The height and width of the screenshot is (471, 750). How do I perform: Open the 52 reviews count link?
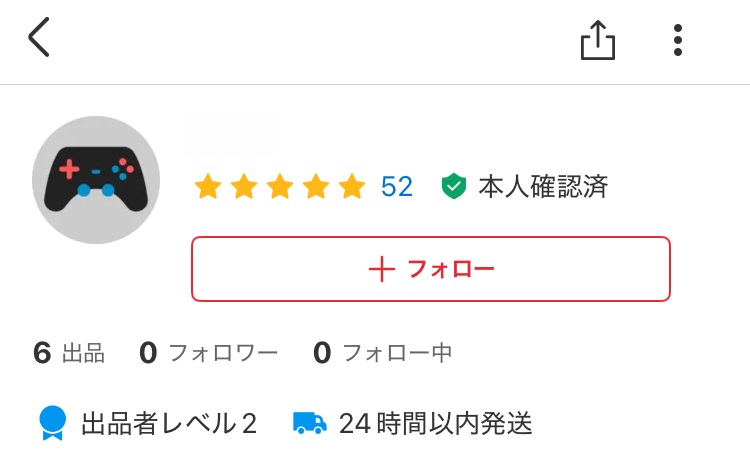(x=397, y=187)
